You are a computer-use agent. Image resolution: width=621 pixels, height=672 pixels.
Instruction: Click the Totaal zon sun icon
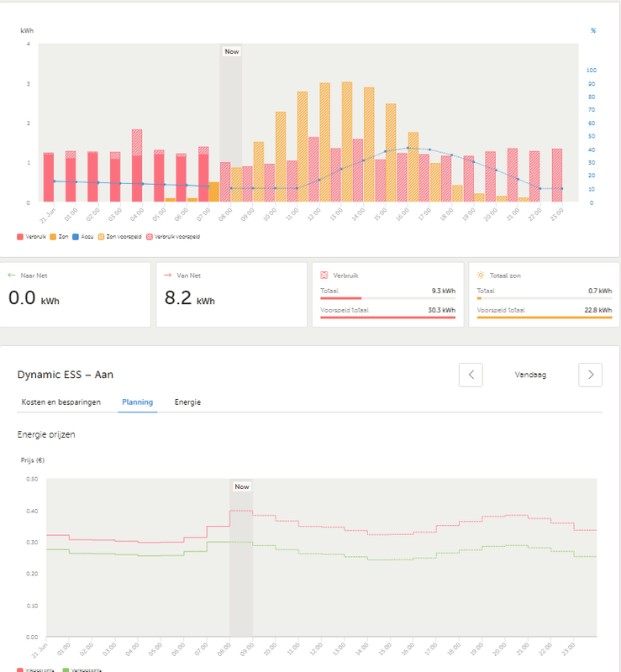point(481,276)
